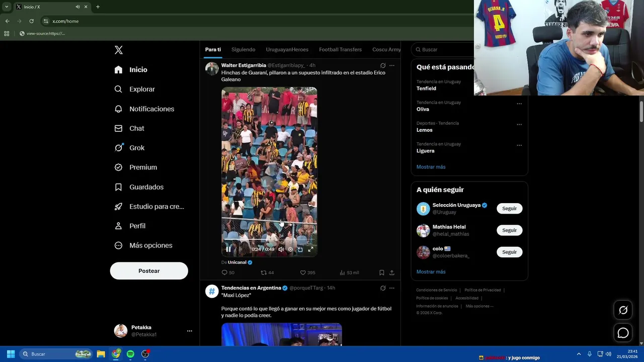Image resolution: width=644 pixels, height=362 pixels.
Task: Open Guardados bookmarks in the sidebar
Action: coord(139,187)
